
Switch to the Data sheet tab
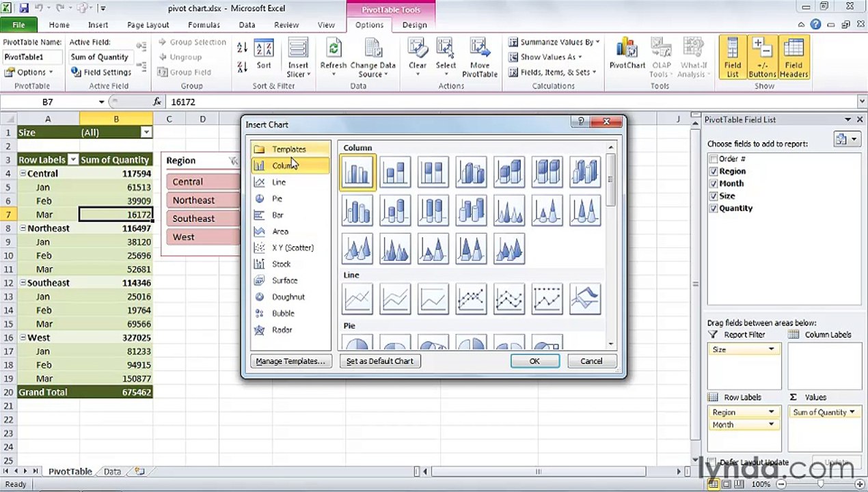point(112,471)
